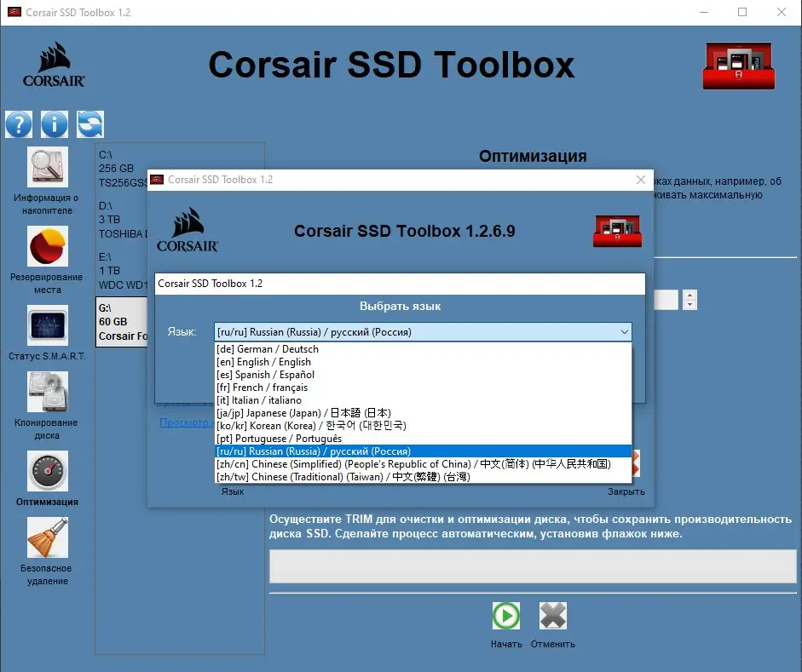Viewport: 802px width, 672px height.
Task: Open the Язык language dropdown
Action: [625, 332]
